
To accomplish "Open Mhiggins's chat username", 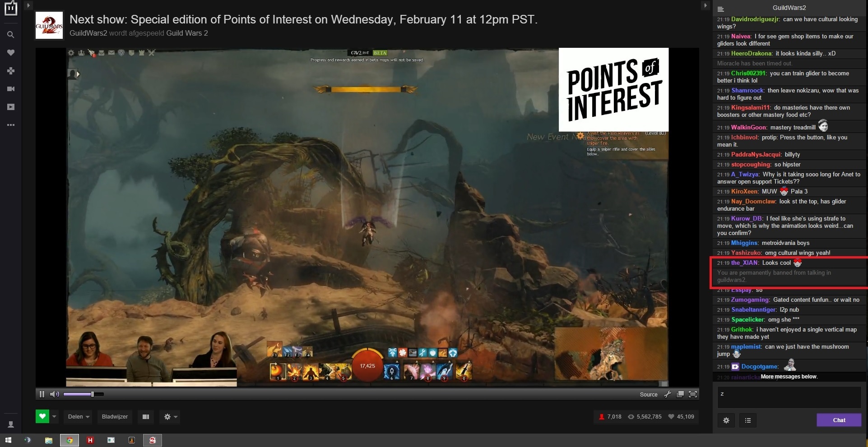I will (x=744, y=243).
